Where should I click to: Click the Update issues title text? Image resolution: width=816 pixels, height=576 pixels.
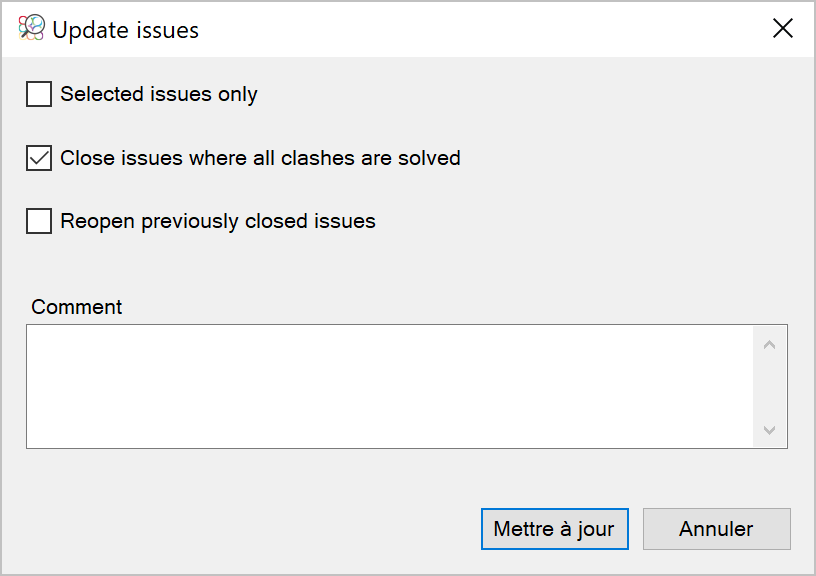pyautogui.click(x=125, y=30)
